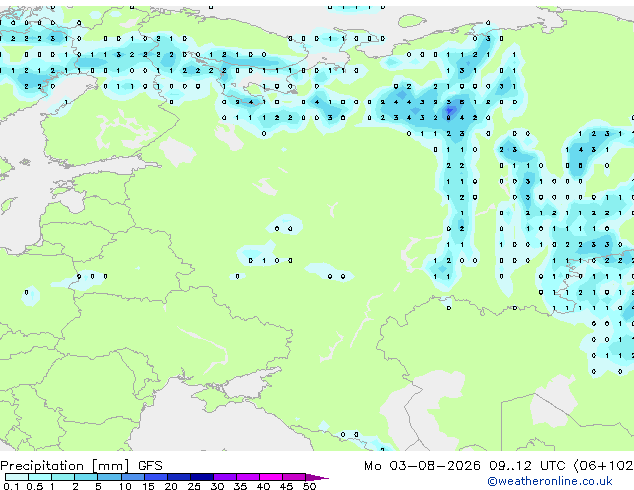The height and width of the screenshot is (490, 634).
Task: Click the 30–35 mm purple legend swatch
Action: [x=225, y=477]
